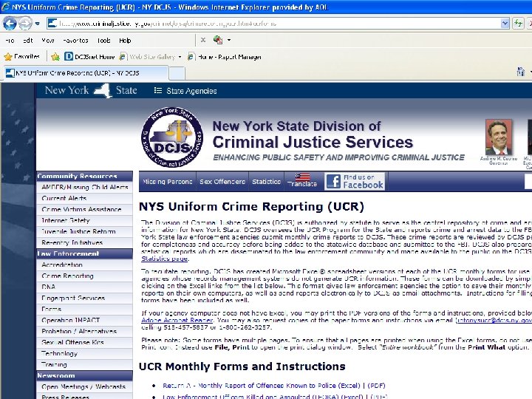Open Statistics navigation tab
The width and height of the screenshot is (532, 399).
tap(266, 182)
